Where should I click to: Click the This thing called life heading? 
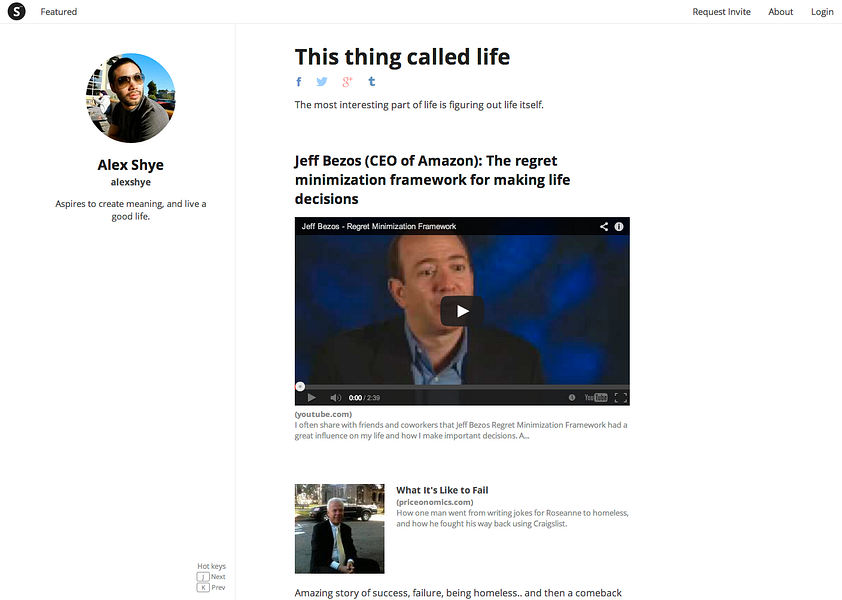(402, 57)
